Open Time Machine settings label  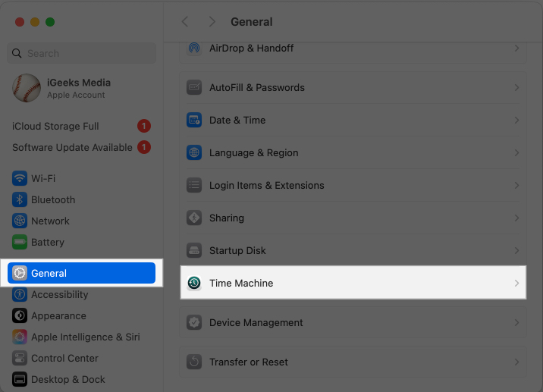click(x=241, y=284)
